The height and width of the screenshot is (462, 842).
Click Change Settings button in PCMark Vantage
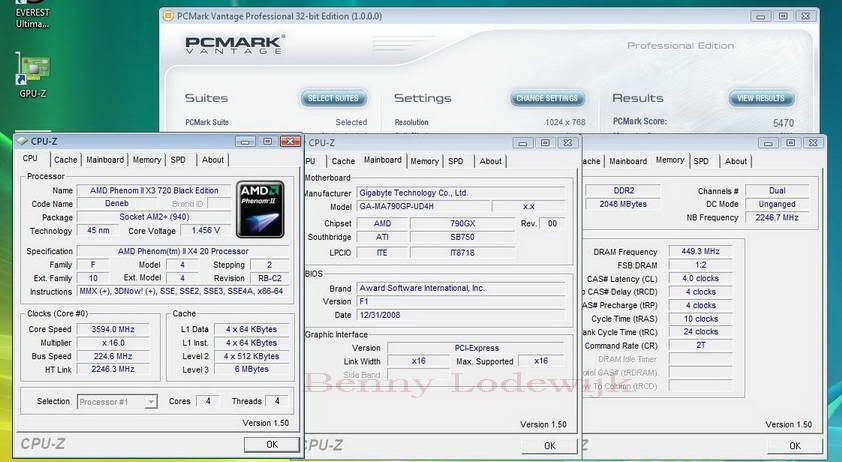tap(547, 98)
